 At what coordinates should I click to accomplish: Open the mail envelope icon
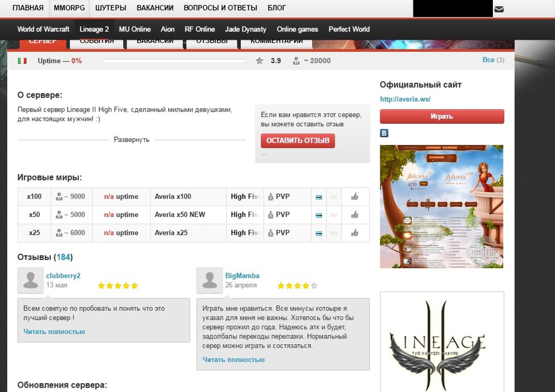pyautogui.click(x=499, y=9)
